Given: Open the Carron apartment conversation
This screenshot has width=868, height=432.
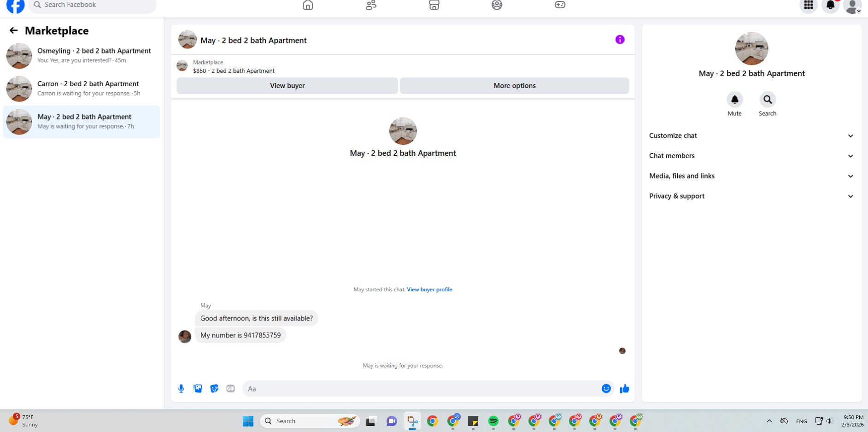Looking at the screenshot, I should (82, 89).
